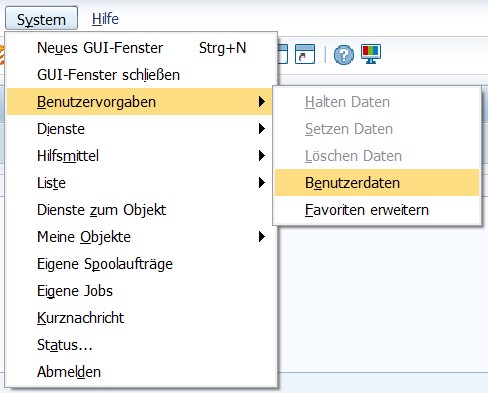Open the Status... dialog entry
The width and height of the screenshot is (488, 393).
[139, 345]
